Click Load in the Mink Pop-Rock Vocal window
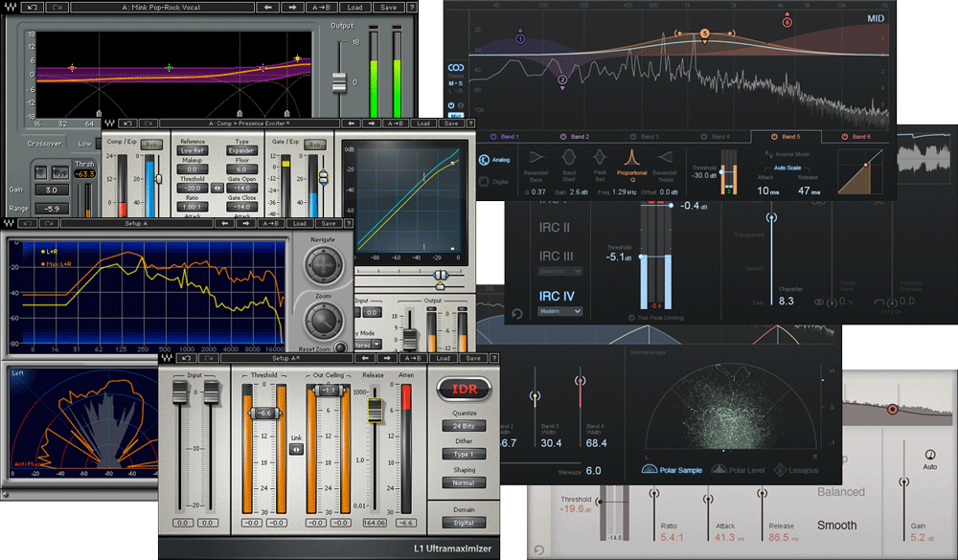 (x=355, y=8)
